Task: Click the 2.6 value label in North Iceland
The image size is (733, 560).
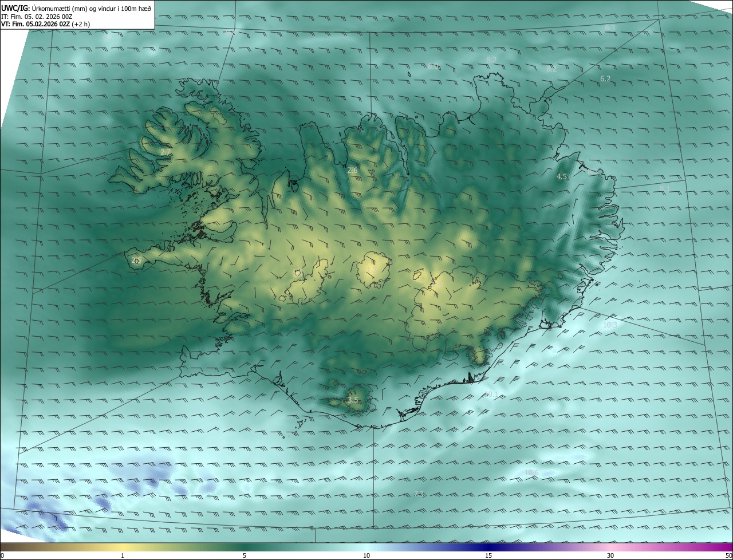Action: (352, 171)
